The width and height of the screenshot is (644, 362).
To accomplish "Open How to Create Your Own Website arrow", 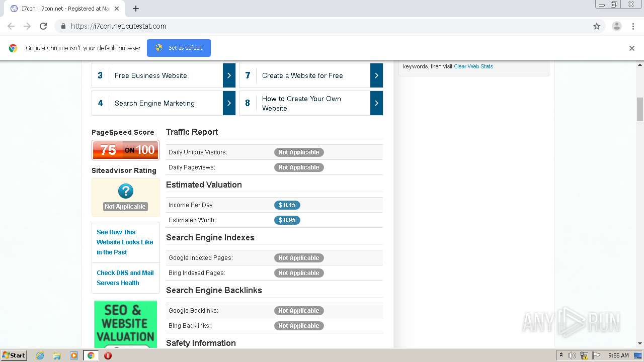I will 376,103.
